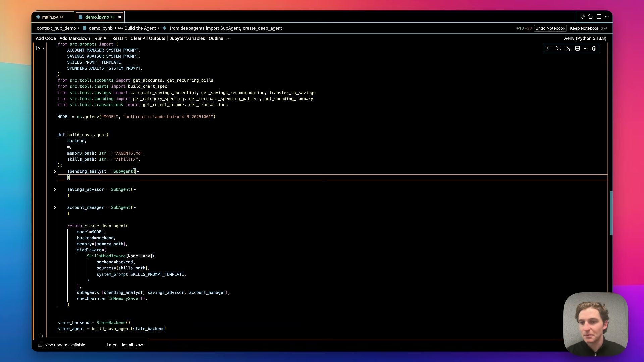Split the cell using cell toolbar icon
Viewport: 644px width, 362px height.
click(x=577, y=49)
